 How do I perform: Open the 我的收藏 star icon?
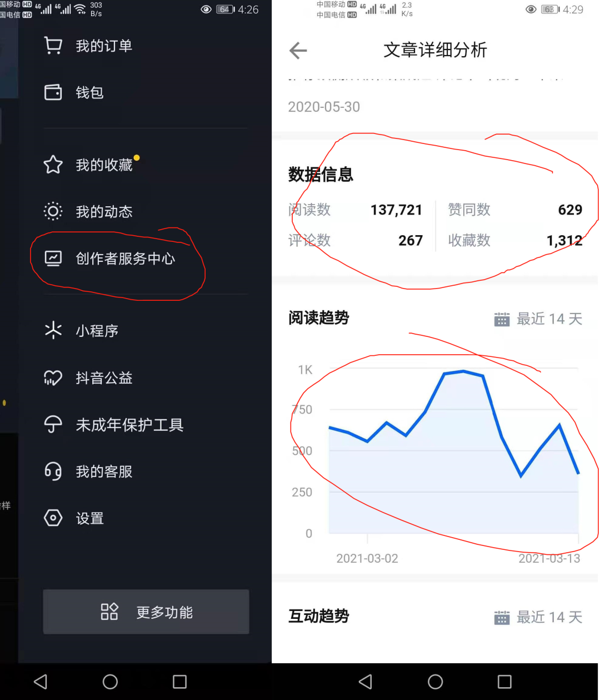tap(53, 165)
